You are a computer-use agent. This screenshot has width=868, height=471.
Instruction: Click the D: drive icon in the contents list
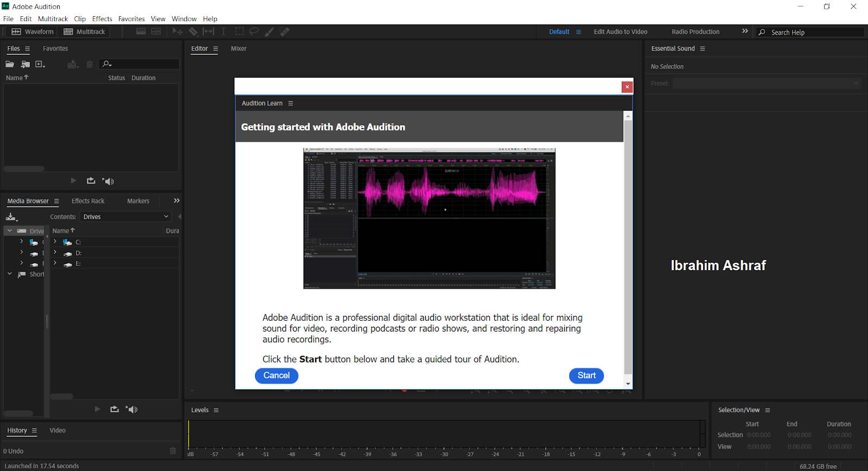68,253
